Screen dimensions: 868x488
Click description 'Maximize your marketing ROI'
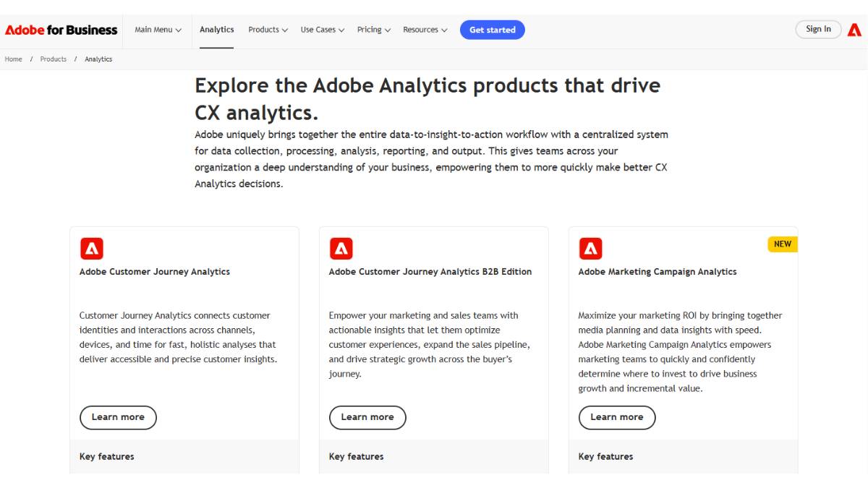(x=681, y=352)
